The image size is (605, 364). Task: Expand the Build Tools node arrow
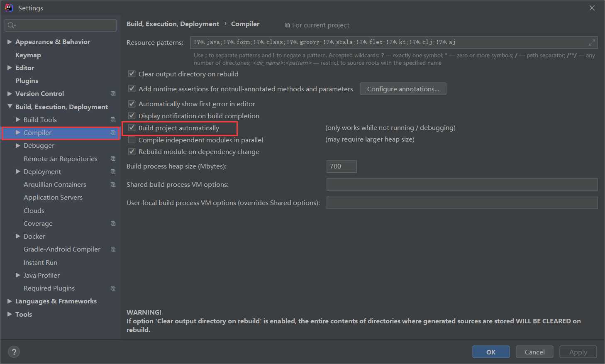(x=18, y=120)
